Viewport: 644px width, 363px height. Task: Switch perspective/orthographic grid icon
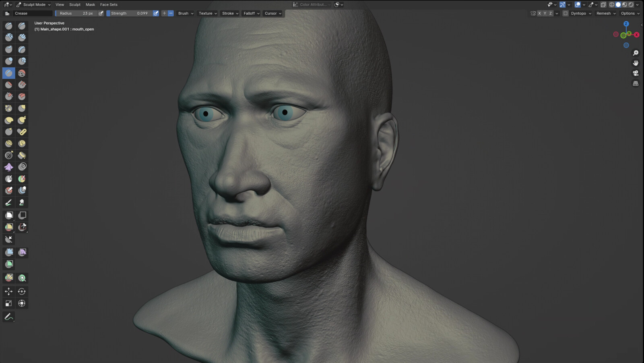click(x=636, y=83)
